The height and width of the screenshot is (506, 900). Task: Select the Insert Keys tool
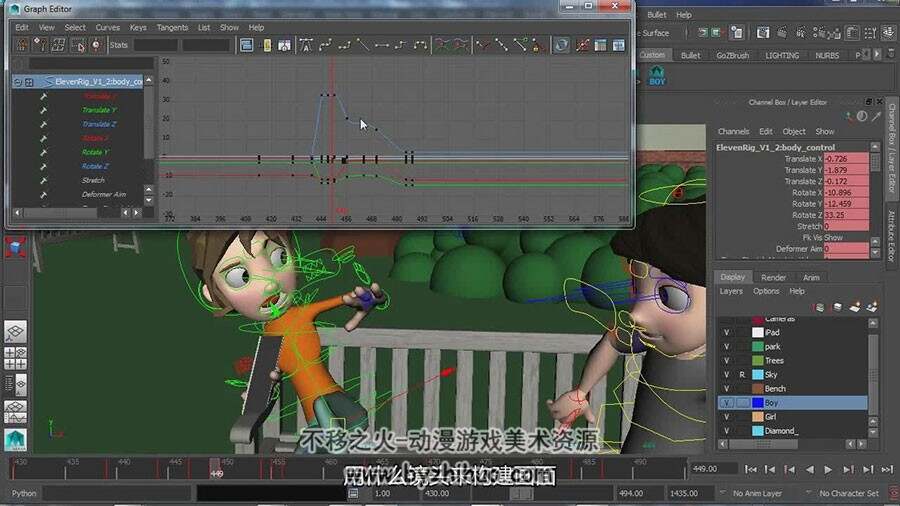point(40,45)
